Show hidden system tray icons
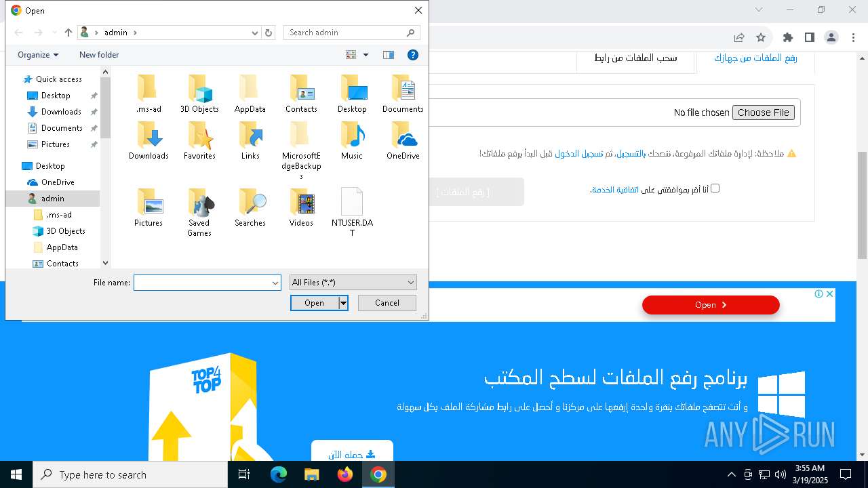 tap(731, 474)
